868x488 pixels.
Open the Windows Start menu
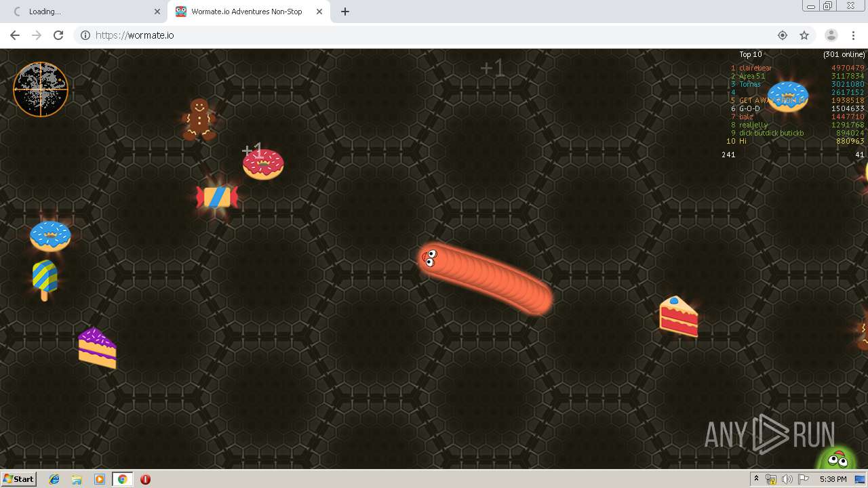[19, 479]
